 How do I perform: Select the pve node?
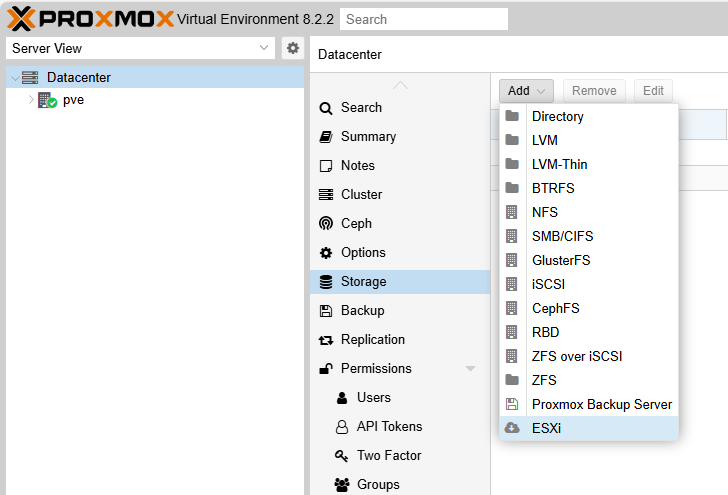pyautogui.click(x=73, y=100)
